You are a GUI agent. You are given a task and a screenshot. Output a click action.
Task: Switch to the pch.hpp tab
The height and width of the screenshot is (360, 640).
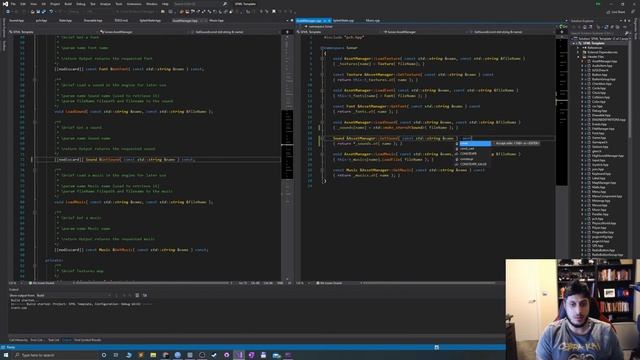coord(41,20)
